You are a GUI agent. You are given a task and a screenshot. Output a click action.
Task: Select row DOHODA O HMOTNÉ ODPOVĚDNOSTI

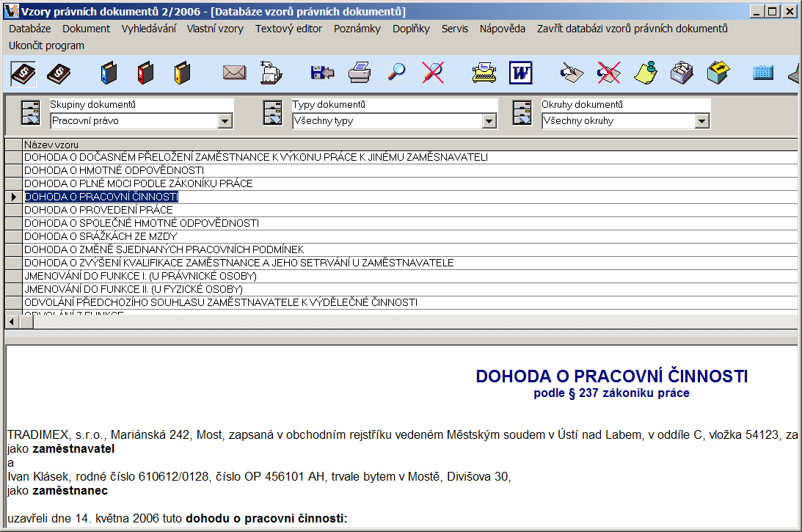pyautogui.click(x=409, y=170)
